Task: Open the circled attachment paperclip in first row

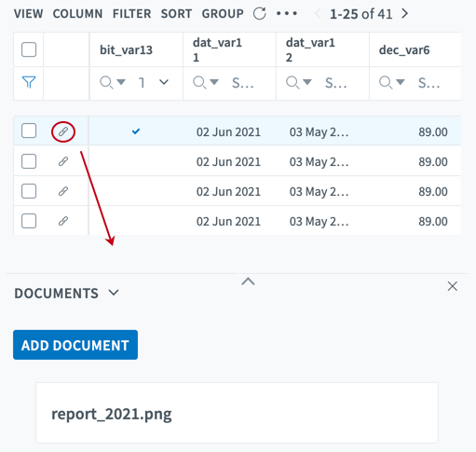Action: (63, 131)
